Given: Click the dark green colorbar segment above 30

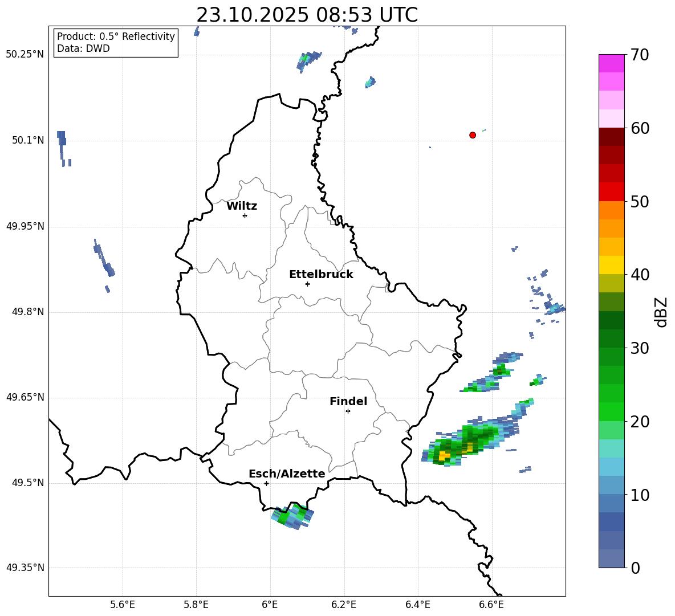Looking at the screenshot, I should pyautogui.click(x=611, y=338).
